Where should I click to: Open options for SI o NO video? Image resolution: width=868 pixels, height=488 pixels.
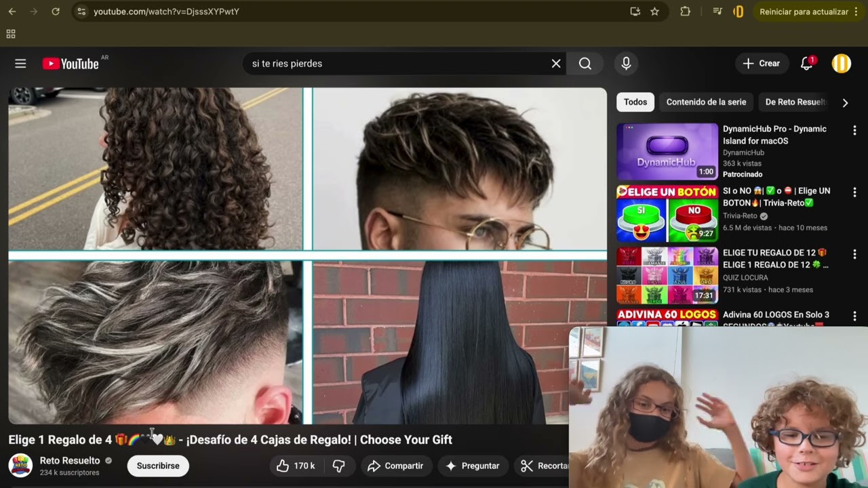[x=854, y=192]
